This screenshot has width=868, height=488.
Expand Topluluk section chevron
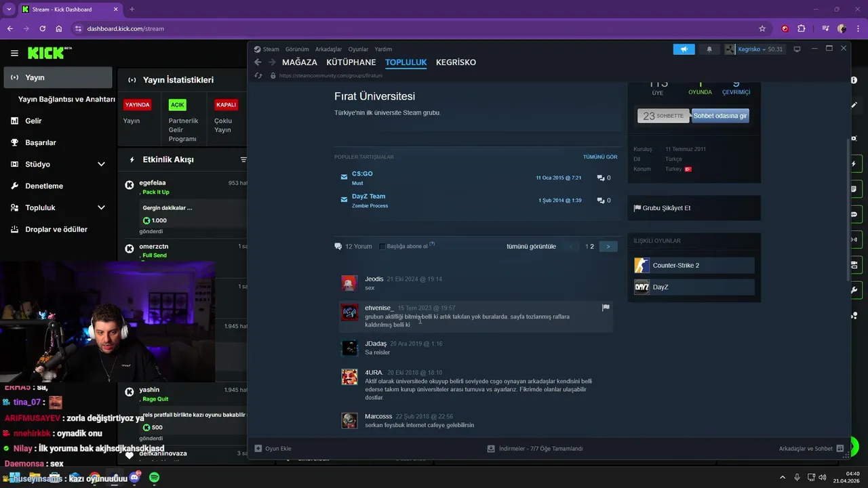(x=101, y=207)
